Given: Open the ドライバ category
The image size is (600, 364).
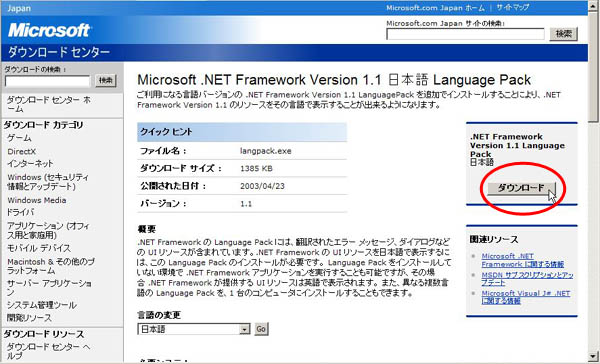Looking at the screenshot, I should pos(20,212).
